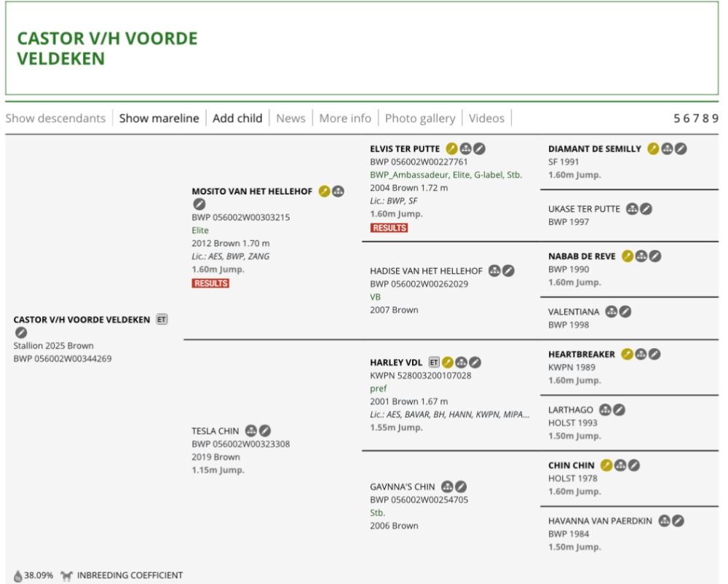Click RESULTS button under Elvis Ter Putte
728x584 pixels.
click(389, 227)
